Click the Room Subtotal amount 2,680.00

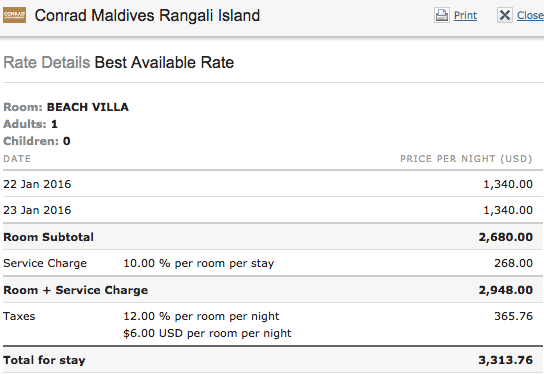click(x=506, y=237)
